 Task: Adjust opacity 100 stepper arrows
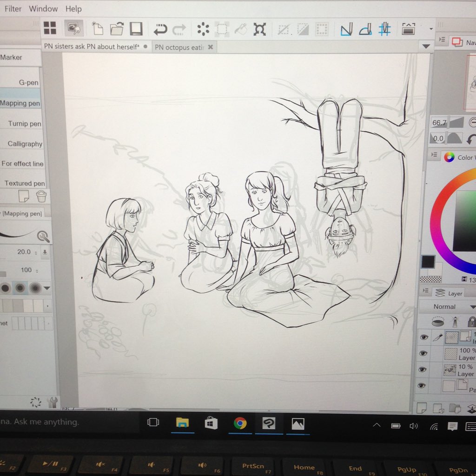[37, 271]
